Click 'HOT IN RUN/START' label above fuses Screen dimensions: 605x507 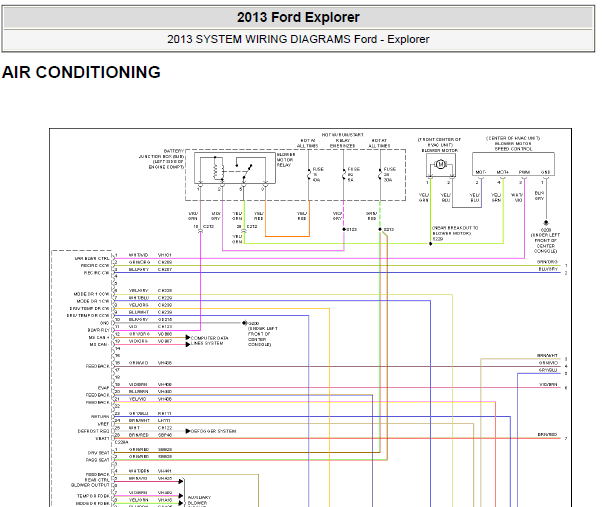tap(343, 135)
